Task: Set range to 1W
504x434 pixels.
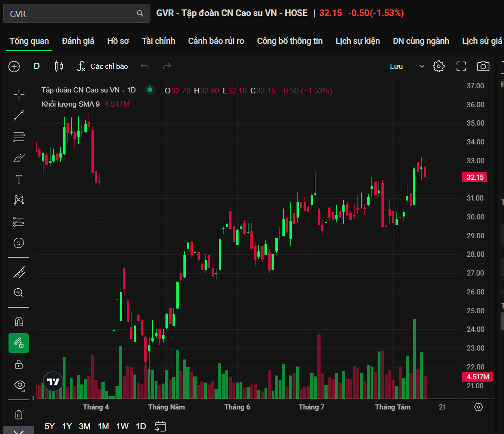Action: (x=122, y=426)
